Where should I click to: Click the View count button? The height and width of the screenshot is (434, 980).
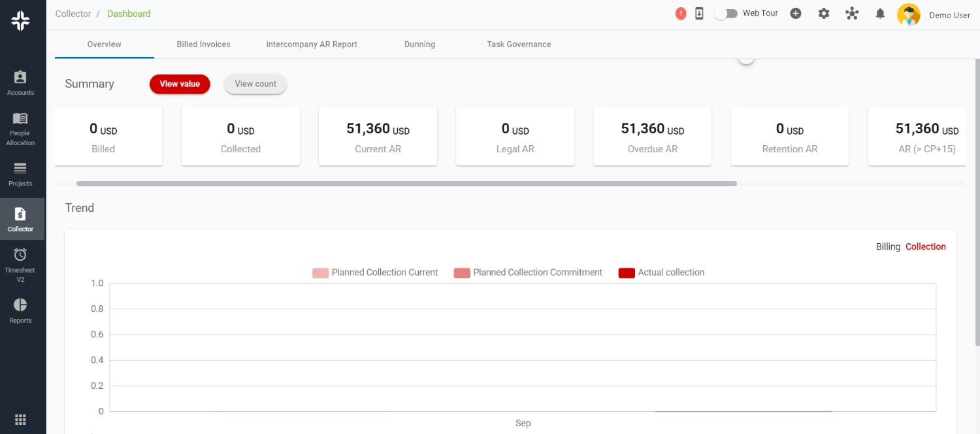(255, 84)
